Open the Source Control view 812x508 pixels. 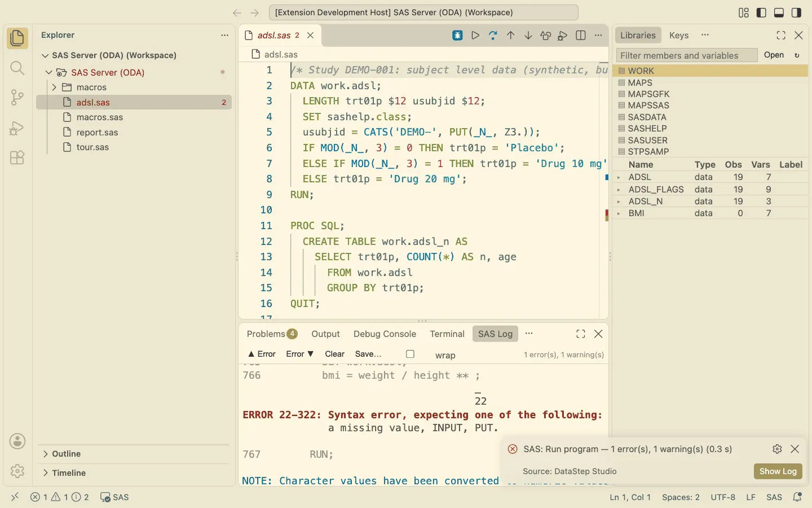(17, 98)
